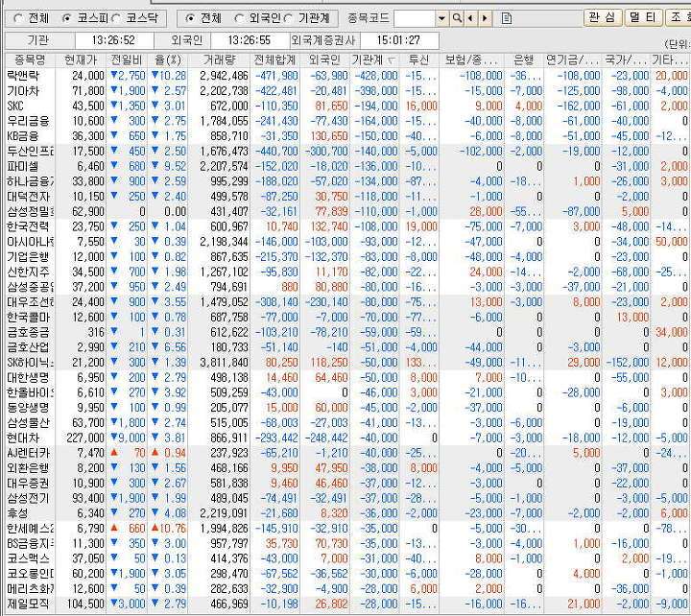Viewport: 691px width, 616px height.
Task: Select the 코스피 radio button
Action: coord(66,18)
